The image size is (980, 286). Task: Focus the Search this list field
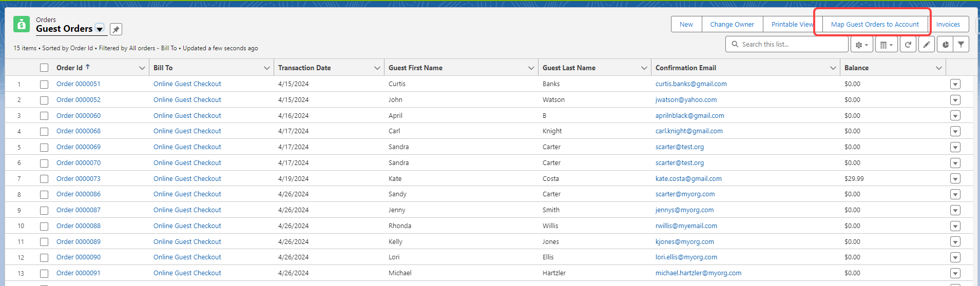(x=791, y=45)
